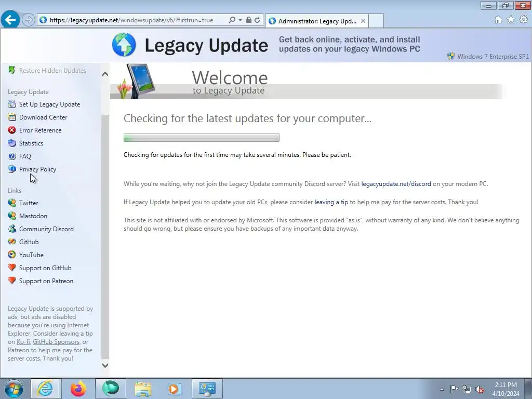
Task: Click the browser Forward arrow button
Action: coord(29,20)
